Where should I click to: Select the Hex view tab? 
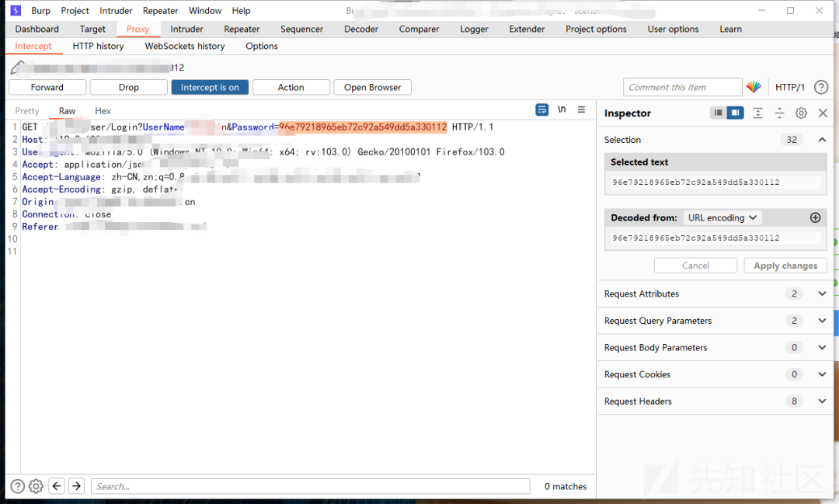click(103, 111)
